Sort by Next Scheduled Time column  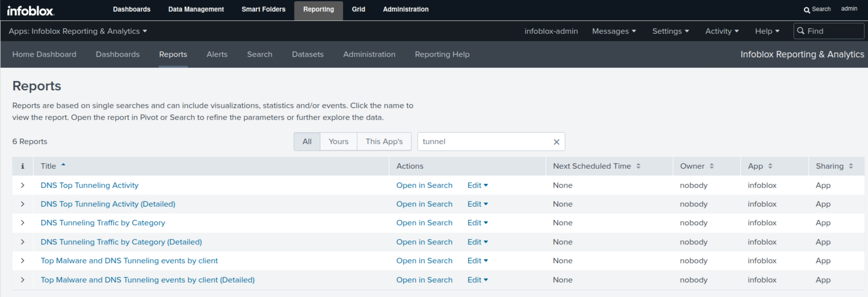pos(638,166)
